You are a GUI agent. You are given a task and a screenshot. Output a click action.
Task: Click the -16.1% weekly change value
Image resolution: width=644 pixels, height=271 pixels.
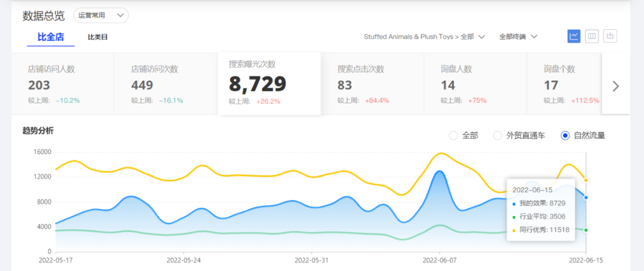(x=171, y=100)
